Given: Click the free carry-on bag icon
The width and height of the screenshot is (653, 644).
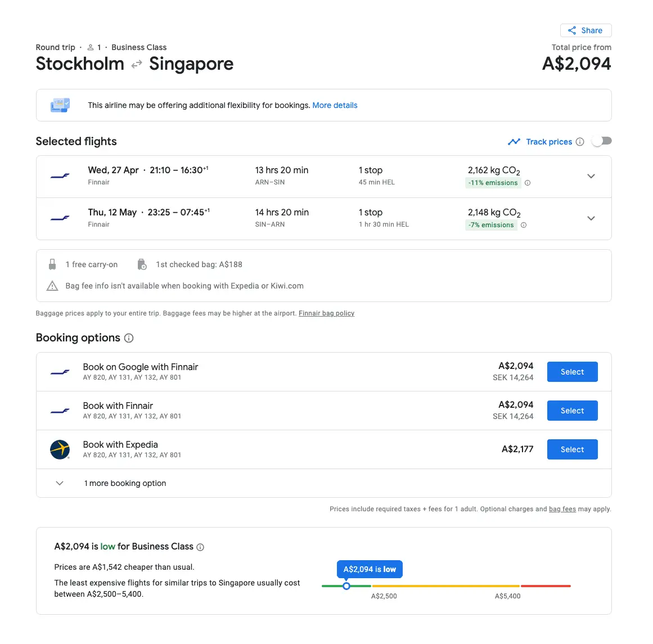Looking at the screenshot, I should pos(52,264).
